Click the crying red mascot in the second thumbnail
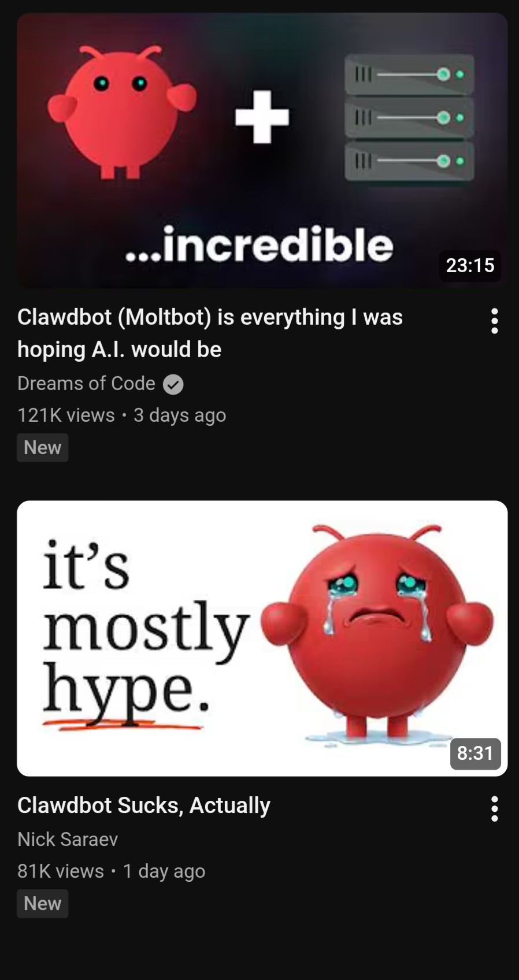The image size is (519, 980). click(x=377, y=630)
